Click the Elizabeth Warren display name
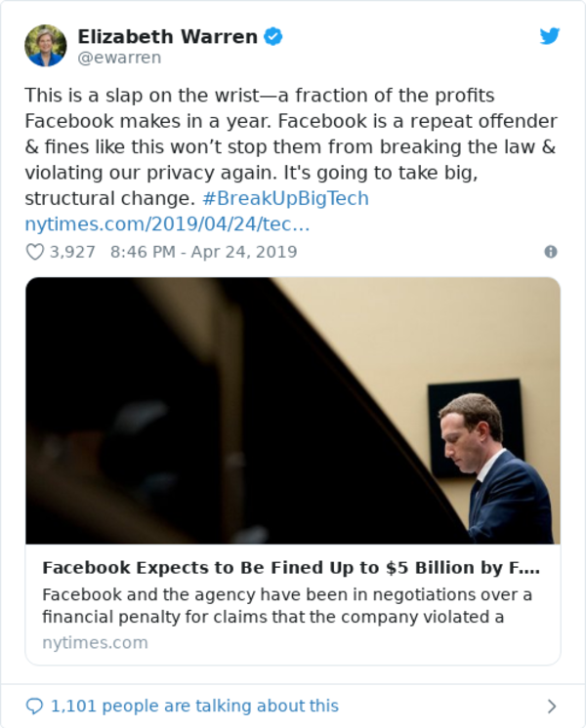 167,37
